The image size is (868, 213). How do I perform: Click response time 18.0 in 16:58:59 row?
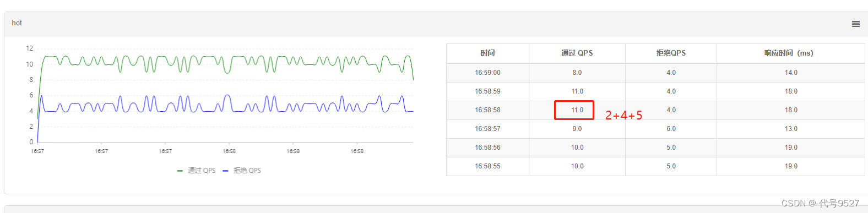[x=791, y=91]
